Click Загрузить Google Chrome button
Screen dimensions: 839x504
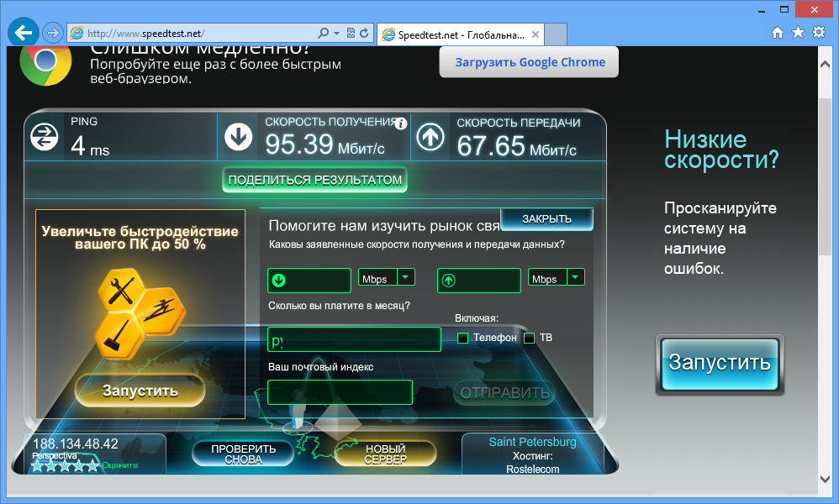[529, 62]
